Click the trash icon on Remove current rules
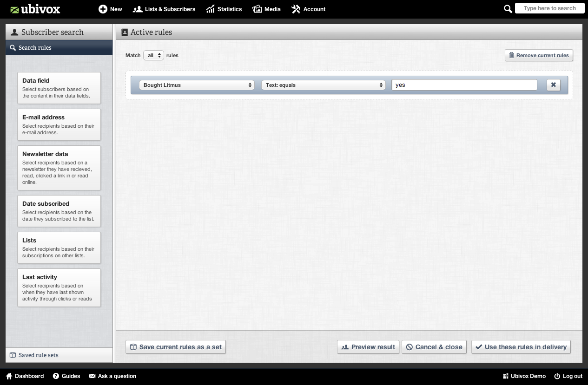This screenshot has width=588, height=385. [512, 55]
